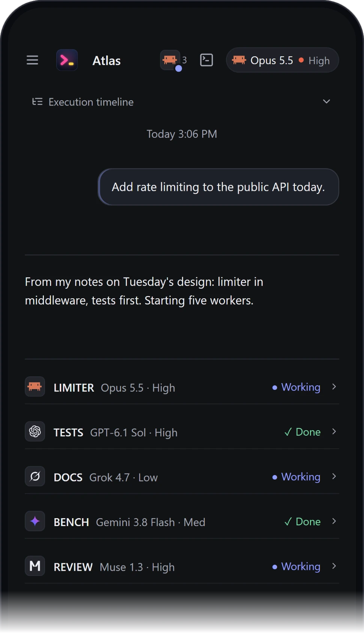The width and height of the screenshot is (364, 633).
Task: Click the REVIEW worker M icon
Action: point(35,566)
